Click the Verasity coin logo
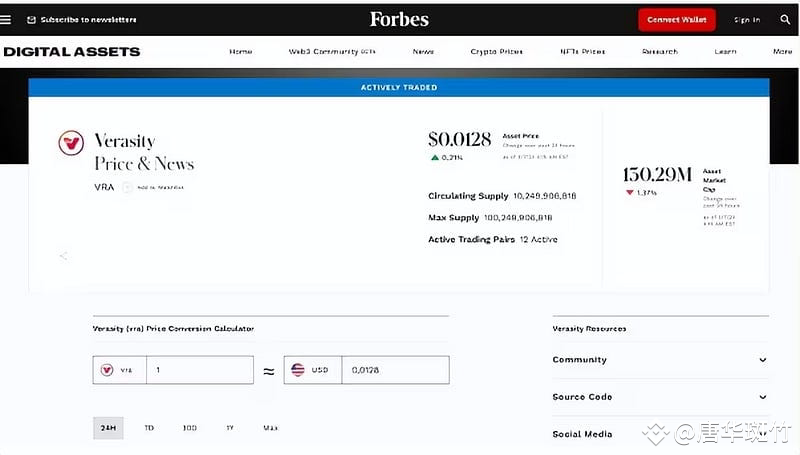This screenshot has height=455, width=800. point(71,143)
